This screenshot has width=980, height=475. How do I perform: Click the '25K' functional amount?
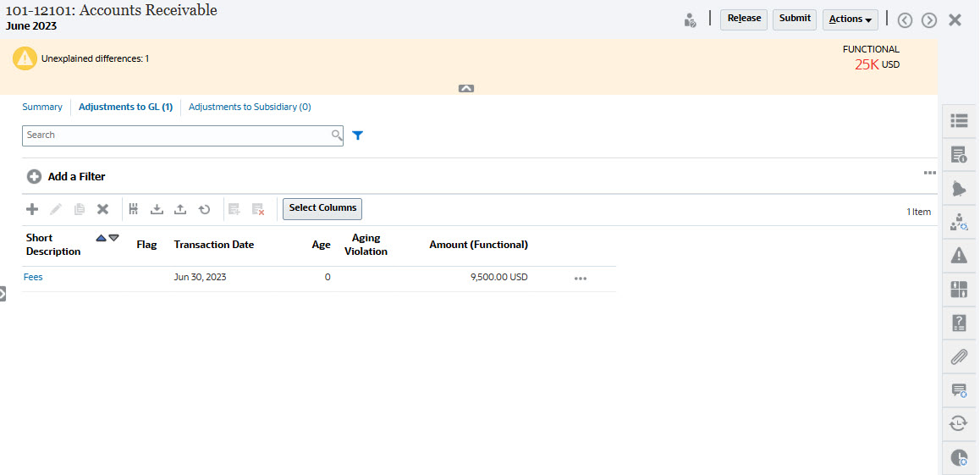point(867,64)
